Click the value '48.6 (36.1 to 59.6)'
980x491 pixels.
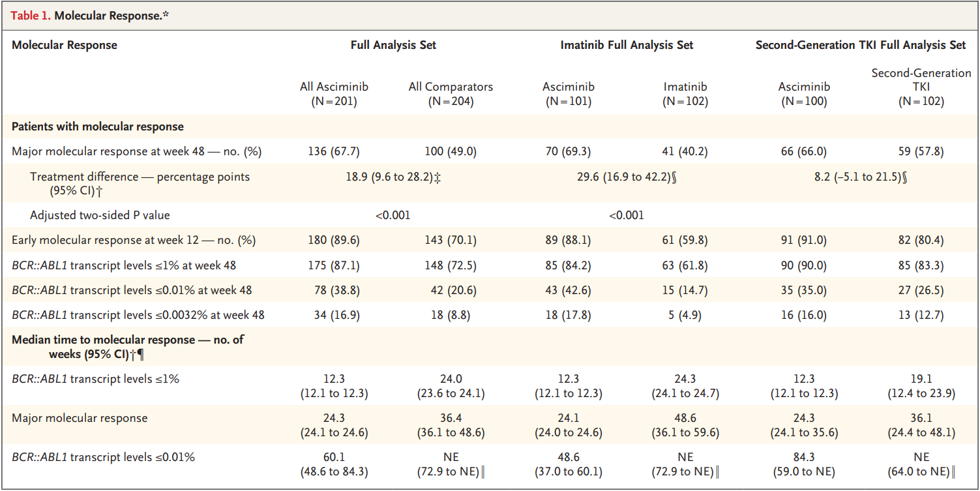685,425
